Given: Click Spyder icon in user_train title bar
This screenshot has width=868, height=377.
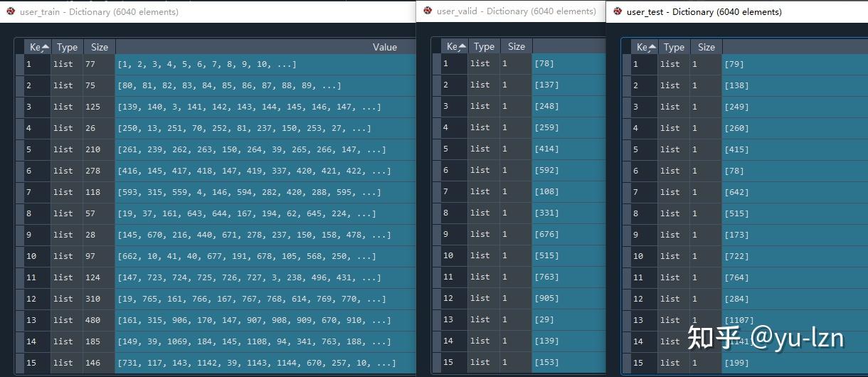Looking at the screenshot, I should tap(11, 11).
